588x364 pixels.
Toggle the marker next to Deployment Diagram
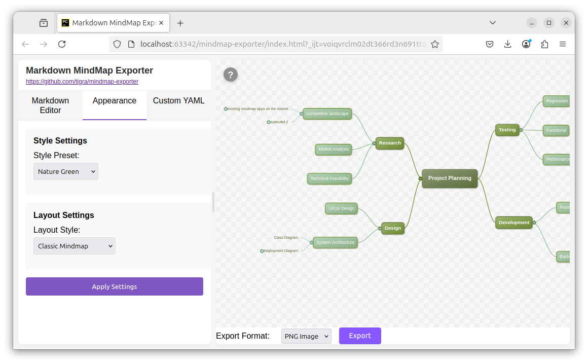tap(262, 251)
